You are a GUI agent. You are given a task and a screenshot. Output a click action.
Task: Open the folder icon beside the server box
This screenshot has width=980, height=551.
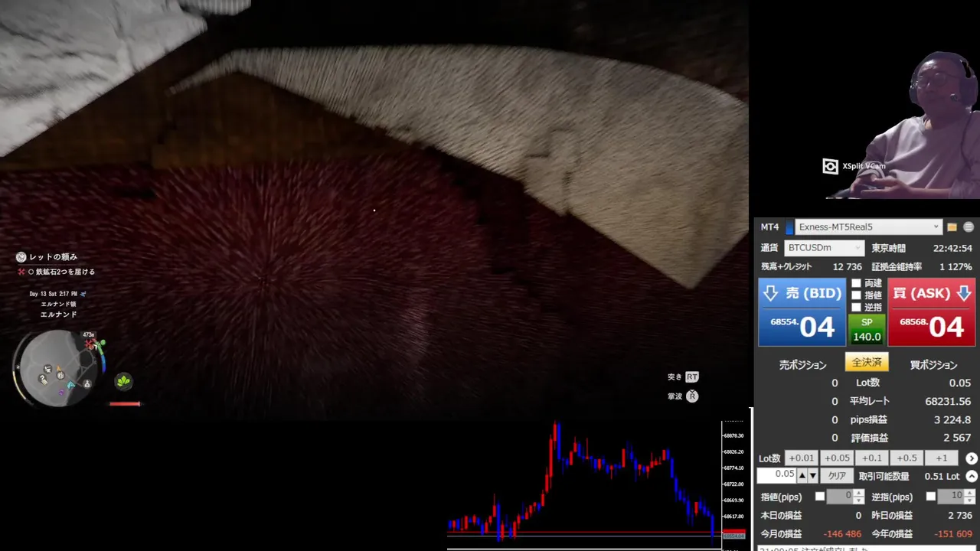[x=952, y=227]
